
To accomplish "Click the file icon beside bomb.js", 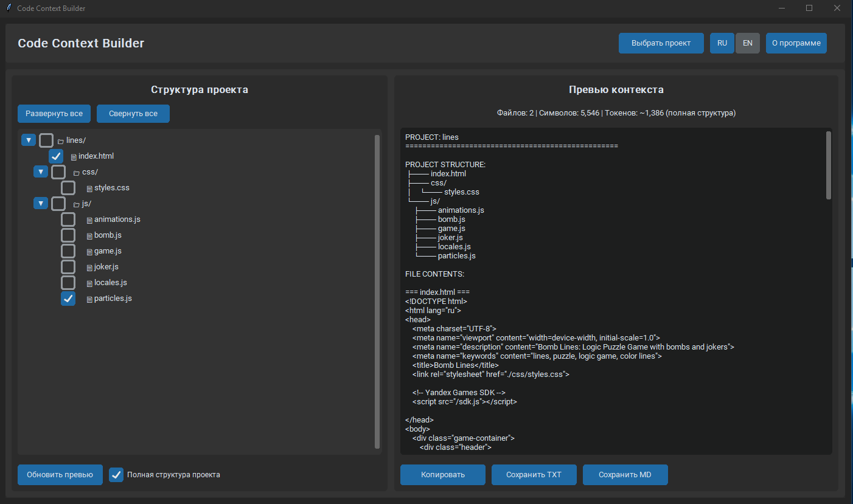I will pyautogui.click(x=89, y=236).
